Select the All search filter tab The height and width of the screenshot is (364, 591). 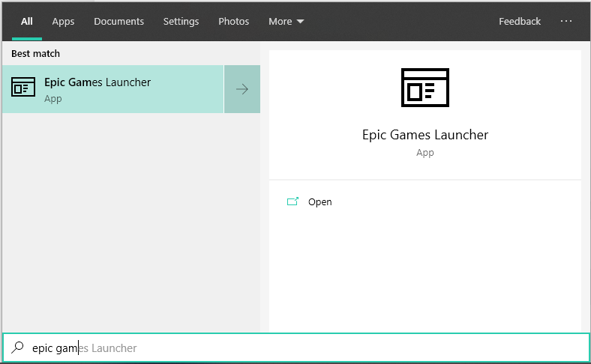click(27, 22)
